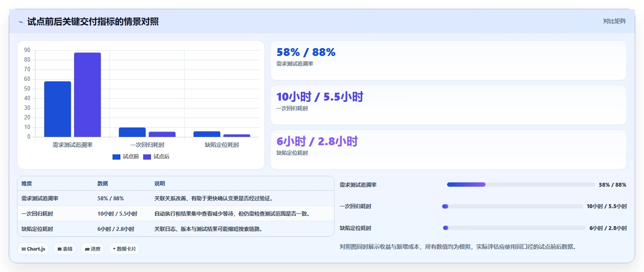
Task: Click the lightning icon beside the title
Action: point(21,22)
